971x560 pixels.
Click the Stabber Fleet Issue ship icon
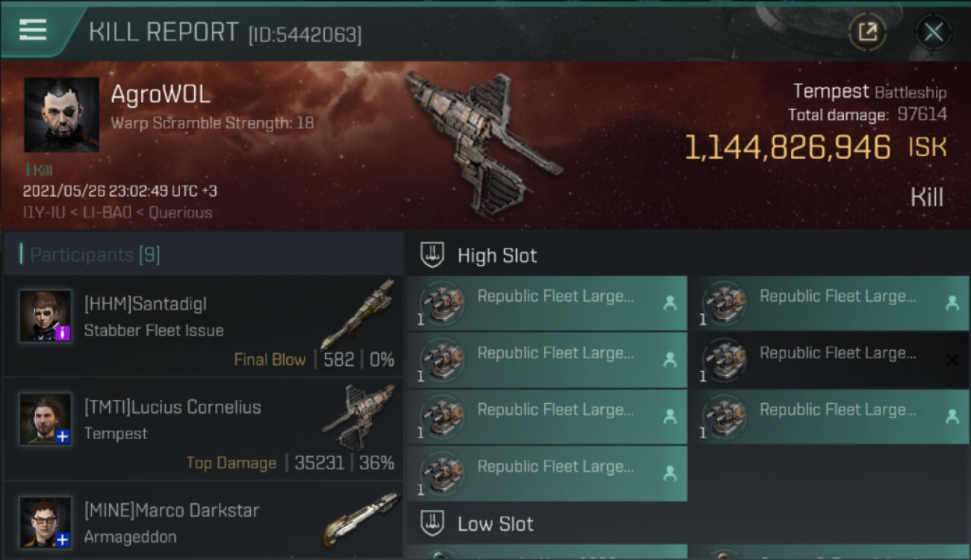tap(357, 314)
